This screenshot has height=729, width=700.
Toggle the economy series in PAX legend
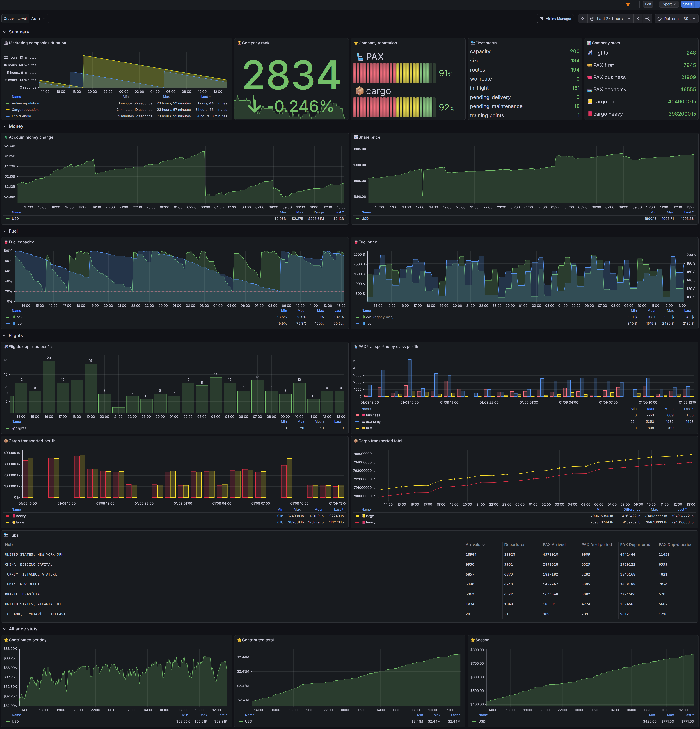373,422
